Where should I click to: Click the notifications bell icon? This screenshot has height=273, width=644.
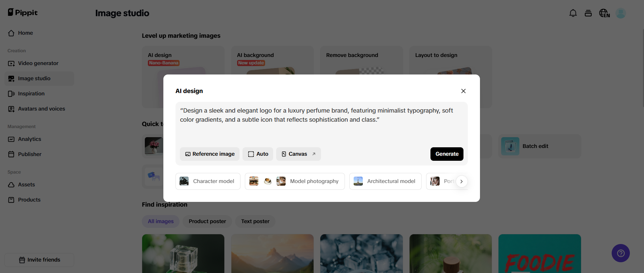click(x=573, y=13)
